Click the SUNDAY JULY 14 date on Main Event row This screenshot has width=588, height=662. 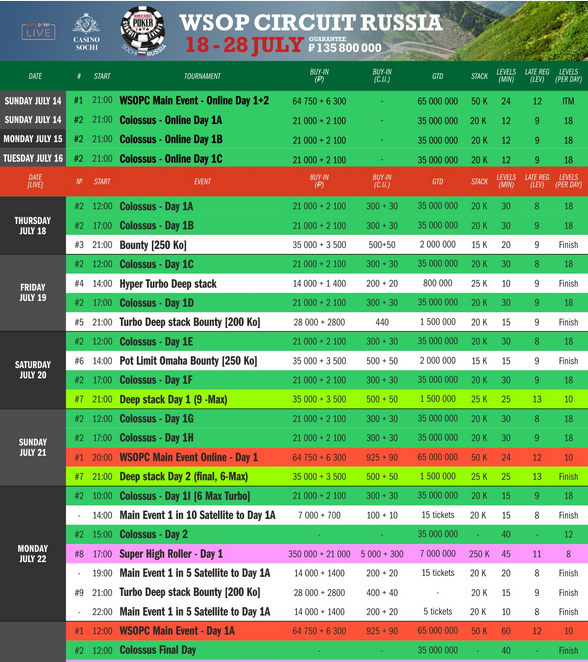pyautogui.click(x=33, y=101)
